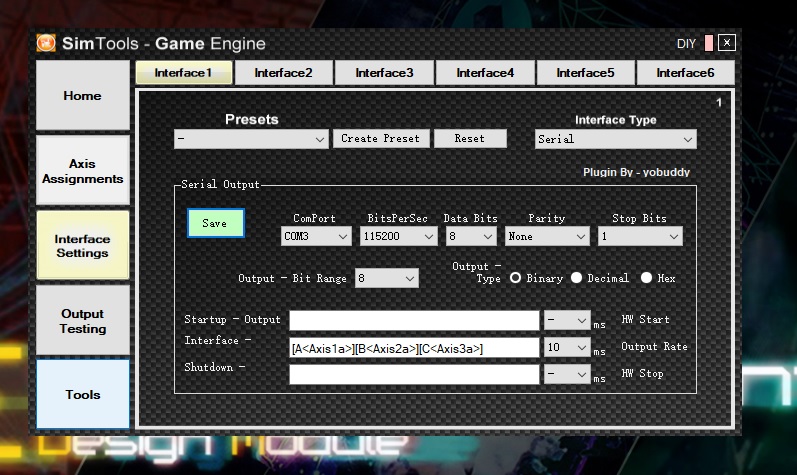Switch to the Interface2 tab
This screenshot has width=797, height=475.
click(283, 73)
